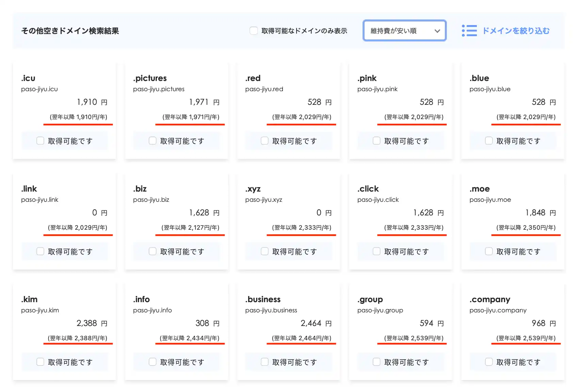580x392 pixels.
Task: Check the .biz domain checkbox
Action: (152, 251)
